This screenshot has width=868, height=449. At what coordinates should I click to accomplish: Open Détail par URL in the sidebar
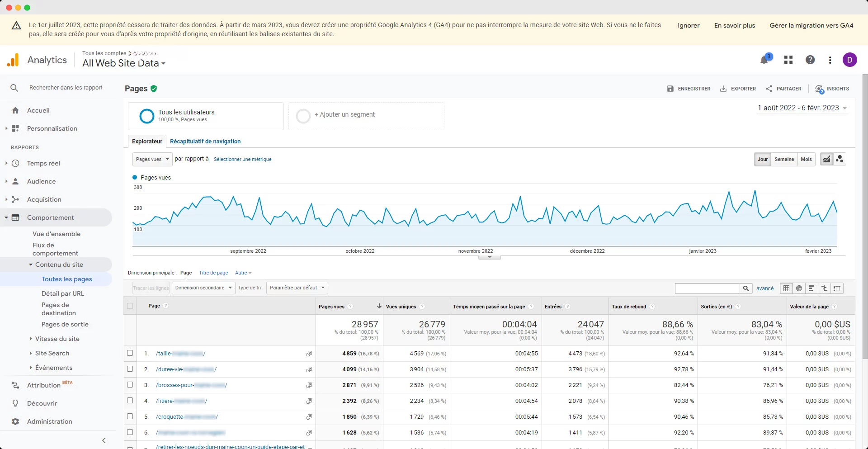(63, 293)
